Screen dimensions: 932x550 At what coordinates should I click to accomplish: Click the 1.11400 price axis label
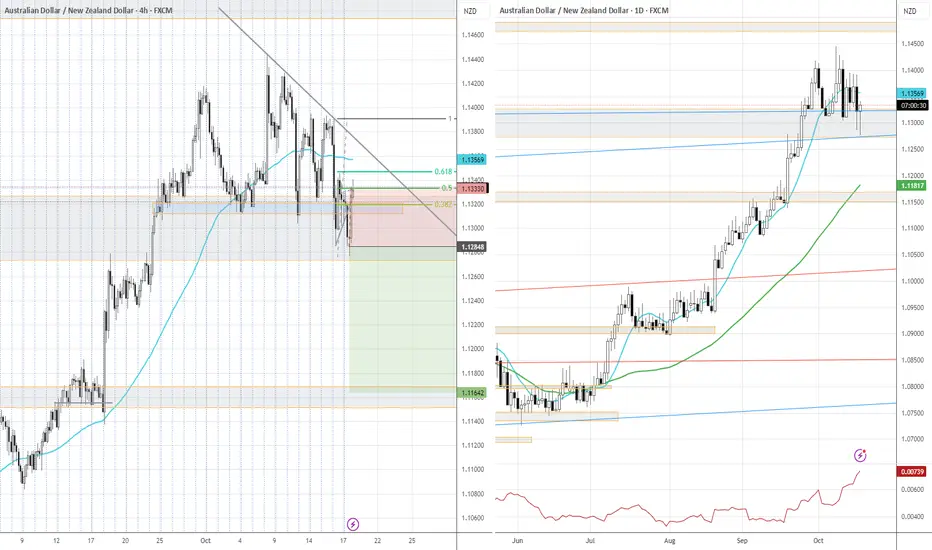click(473, 422)
